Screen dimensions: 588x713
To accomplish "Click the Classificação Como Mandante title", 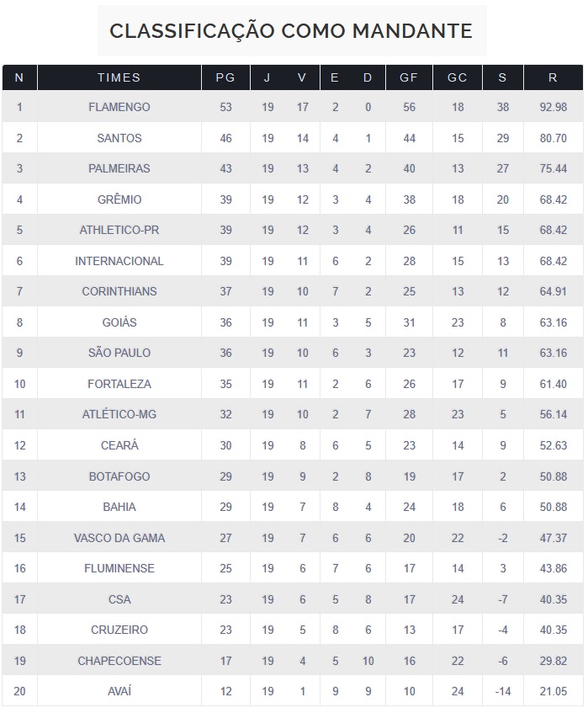I will pos(291,31).
